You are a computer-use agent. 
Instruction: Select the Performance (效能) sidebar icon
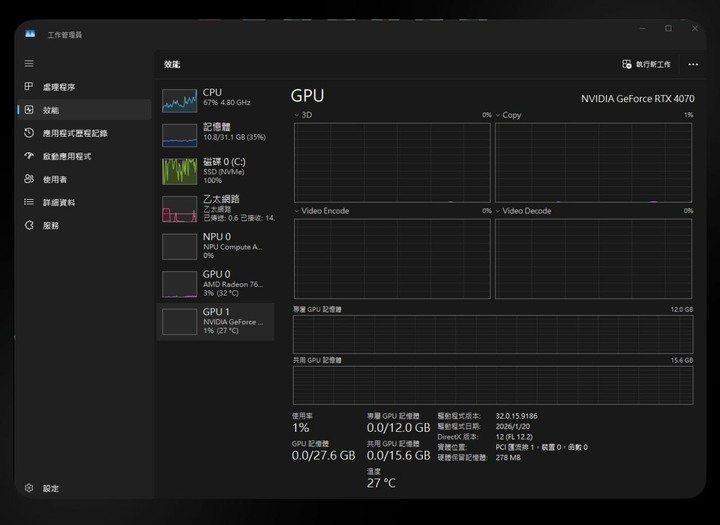pos(29,110)
